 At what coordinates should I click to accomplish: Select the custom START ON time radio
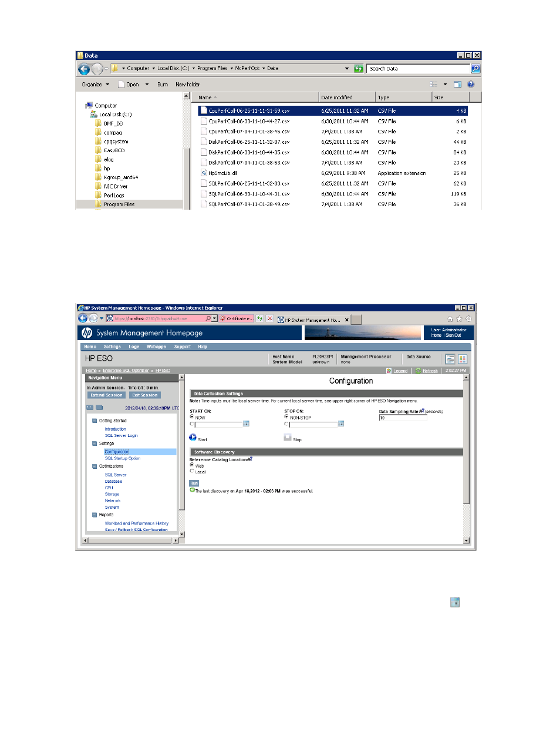tap(192, 424)
